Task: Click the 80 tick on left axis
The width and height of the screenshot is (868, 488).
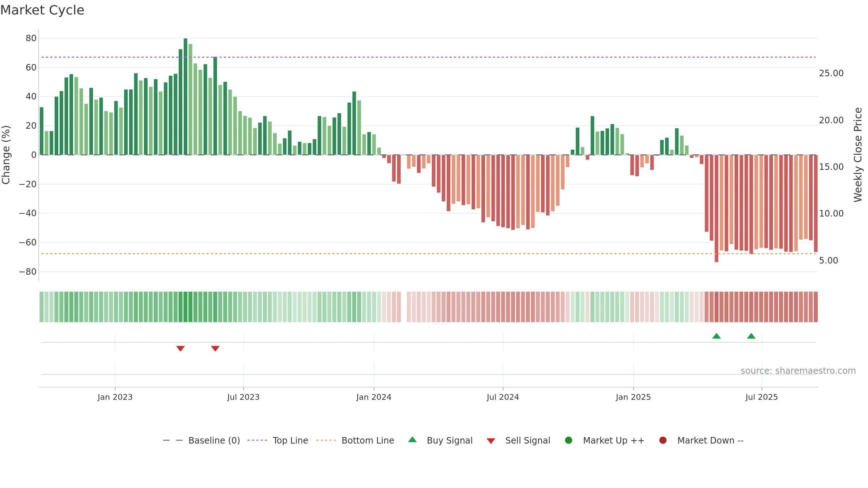Action: tap(31, 38)
